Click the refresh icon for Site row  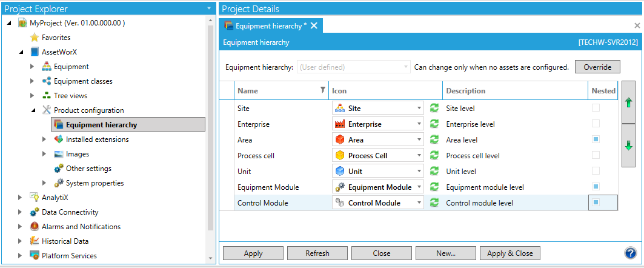click(434, 108)
